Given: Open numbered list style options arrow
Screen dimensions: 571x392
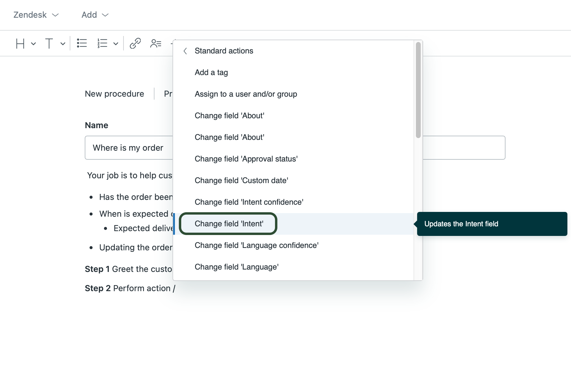Looking at the screenshot, I should tap(116, 44).
